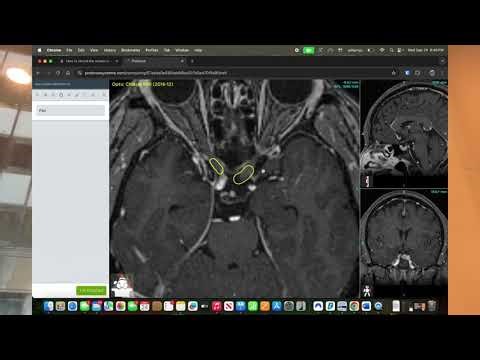Screen dimensions: 480x360
Task: Select the coronal MRI view
Action: coord(404,243)
